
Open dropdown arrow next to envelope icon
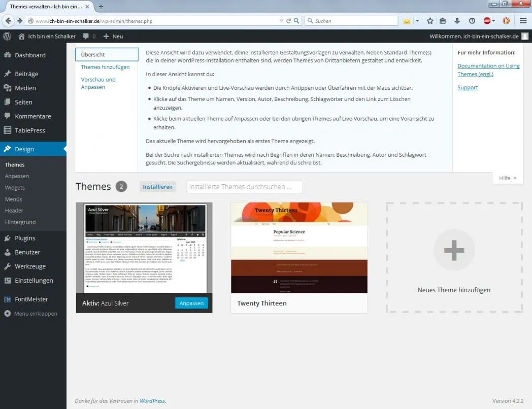(417, 21)
